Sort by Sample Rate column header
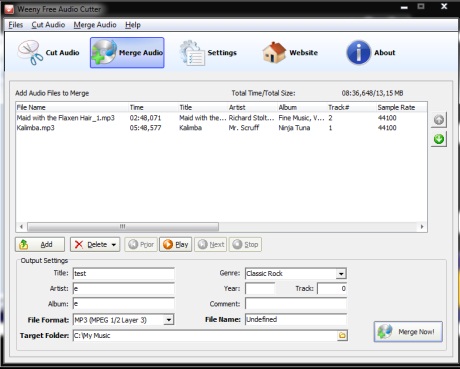The image size is (460, 369). pos(401,107)
